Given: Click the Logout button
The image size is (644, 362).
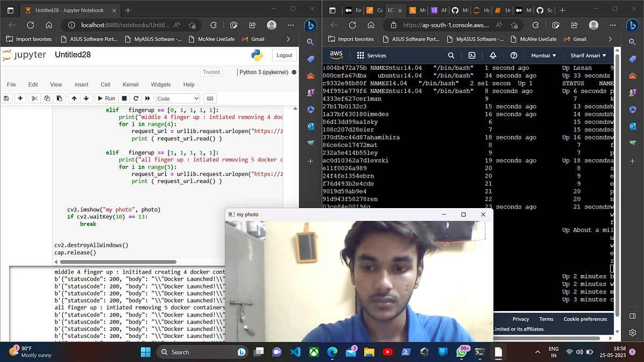Looking at the screenshot, I should pos(284,55).
